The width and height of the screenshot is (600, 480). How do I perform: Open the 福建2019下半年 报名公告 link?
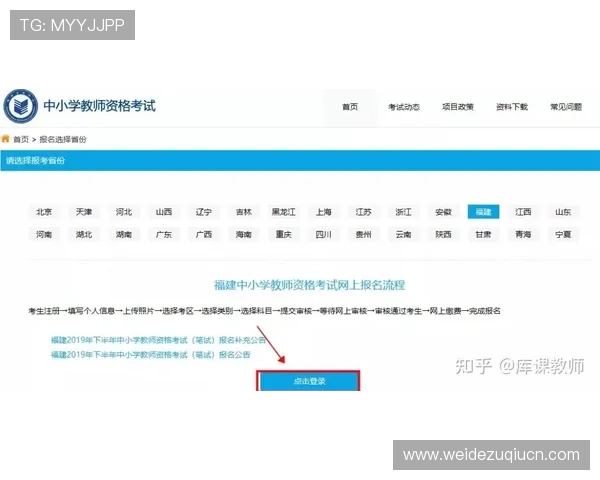coord(150,355)
